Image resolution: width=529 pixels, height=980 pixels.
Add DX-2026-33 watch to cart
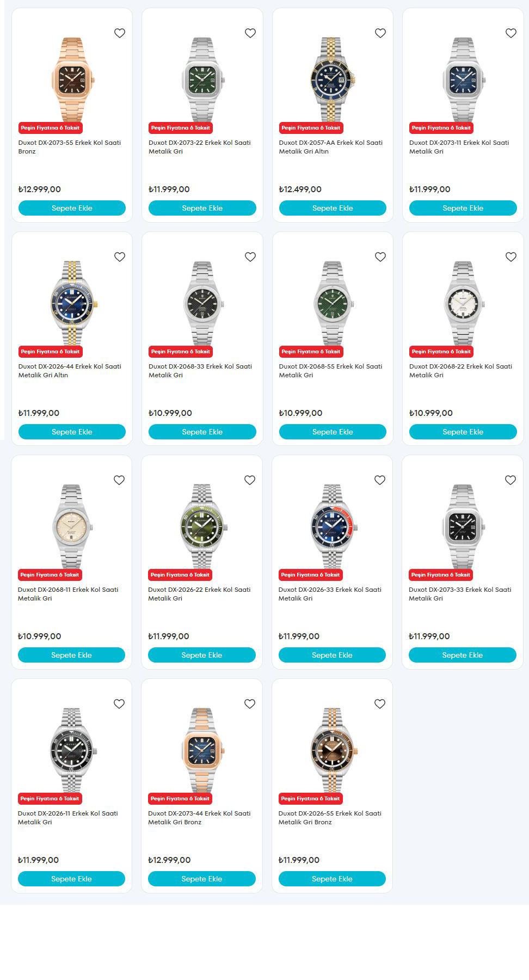pos(332,655)
